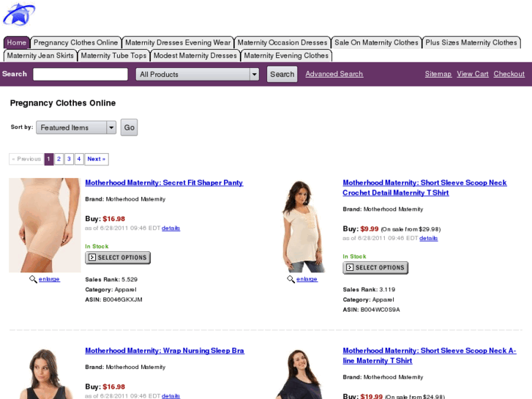
Task: Click Select Options for Shaper Panty
Action: click(118, 258)
